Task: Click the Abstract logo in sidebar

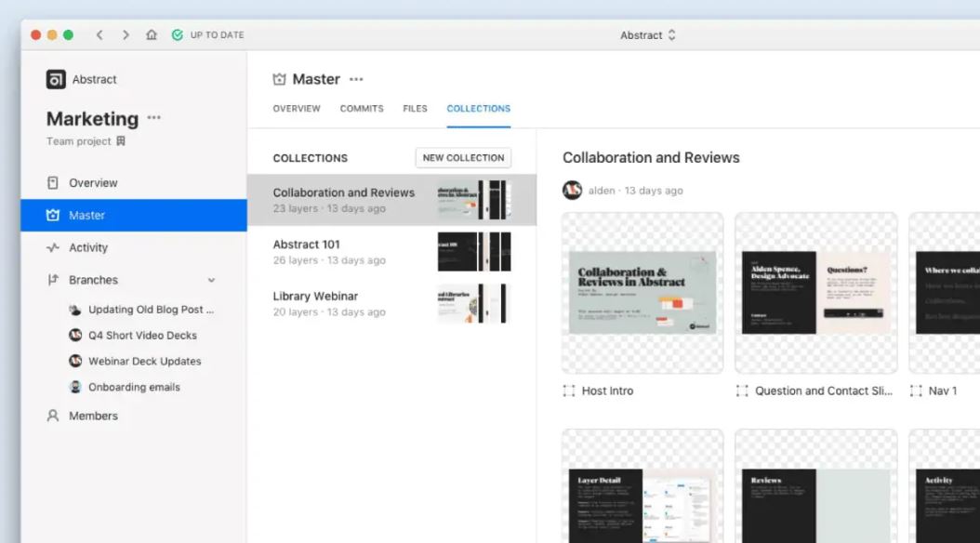Action: (x=56, y=79)
